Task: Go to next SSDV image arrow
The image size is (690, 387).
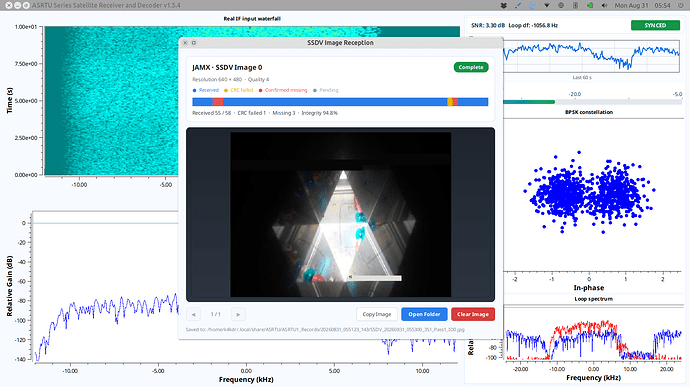Action: point(238,314)
